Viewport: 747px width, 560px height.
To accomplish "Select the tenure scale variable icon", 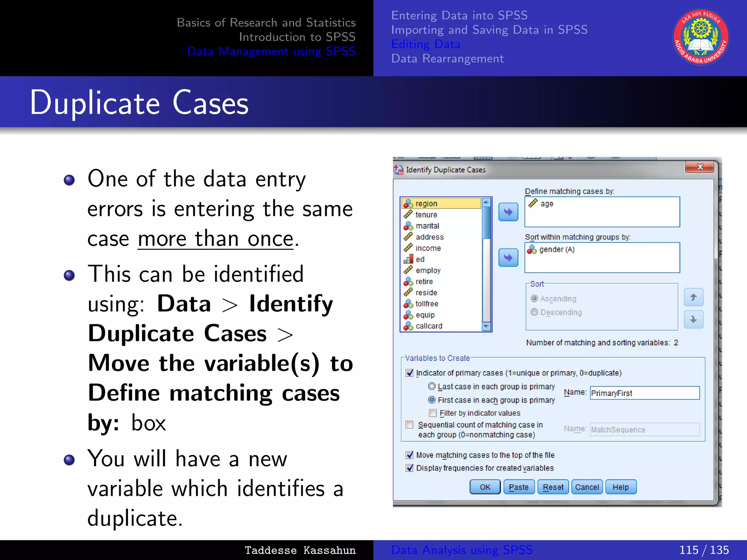I will 408,215.
